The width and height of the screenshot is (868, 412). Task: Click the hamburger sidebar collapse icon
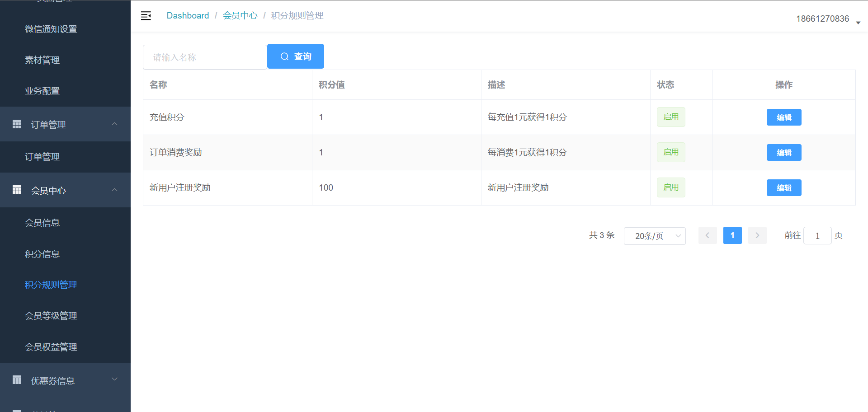146,16
